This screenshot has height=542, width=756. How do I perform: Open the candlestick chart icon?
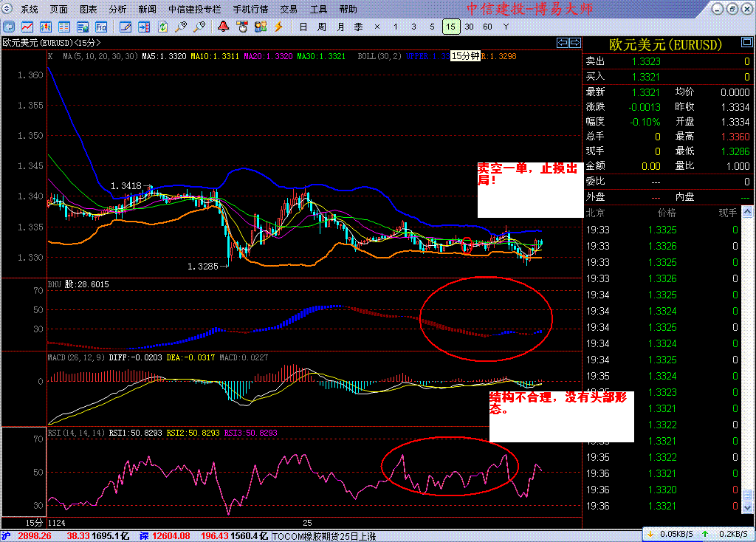pos(45,27)
